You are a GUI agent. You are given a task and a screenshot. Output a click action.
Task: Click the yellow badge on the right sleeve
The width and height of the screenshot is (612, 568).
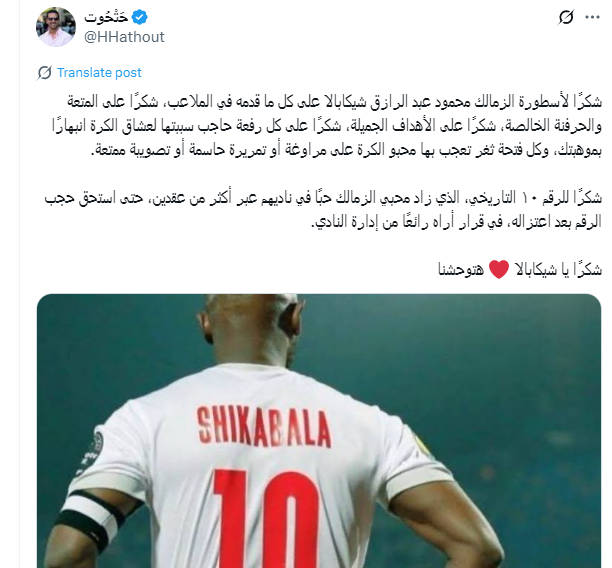point(423,445)
